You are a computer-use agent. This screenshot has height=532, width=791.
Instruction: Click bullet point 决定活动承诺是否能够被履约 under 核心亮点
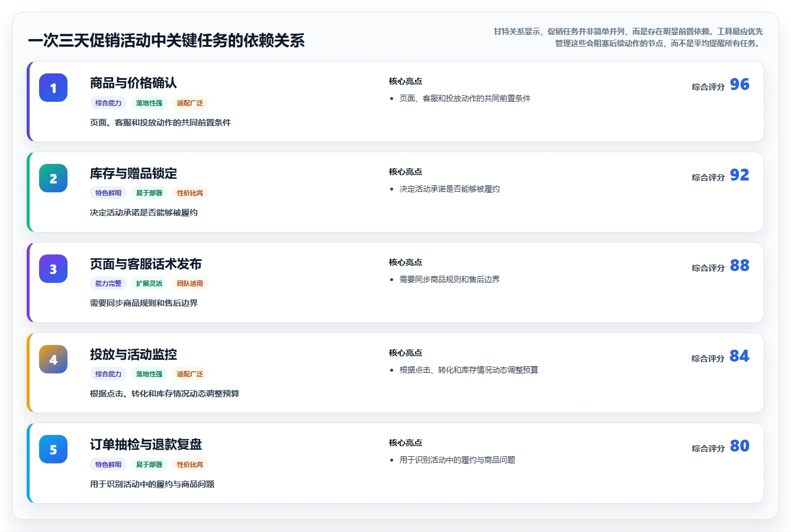449,189
